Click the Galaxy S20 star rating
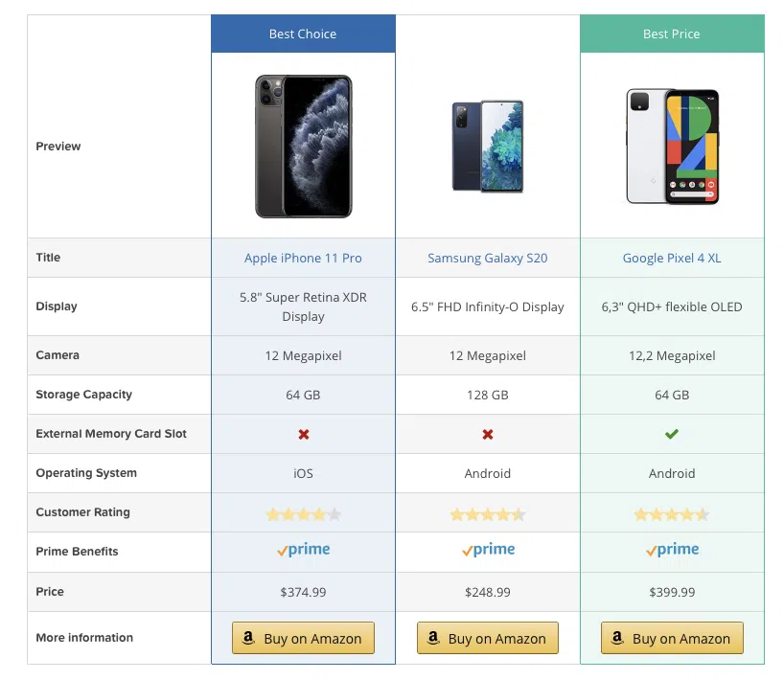784x680 pixels. click(x=488, y=514)
